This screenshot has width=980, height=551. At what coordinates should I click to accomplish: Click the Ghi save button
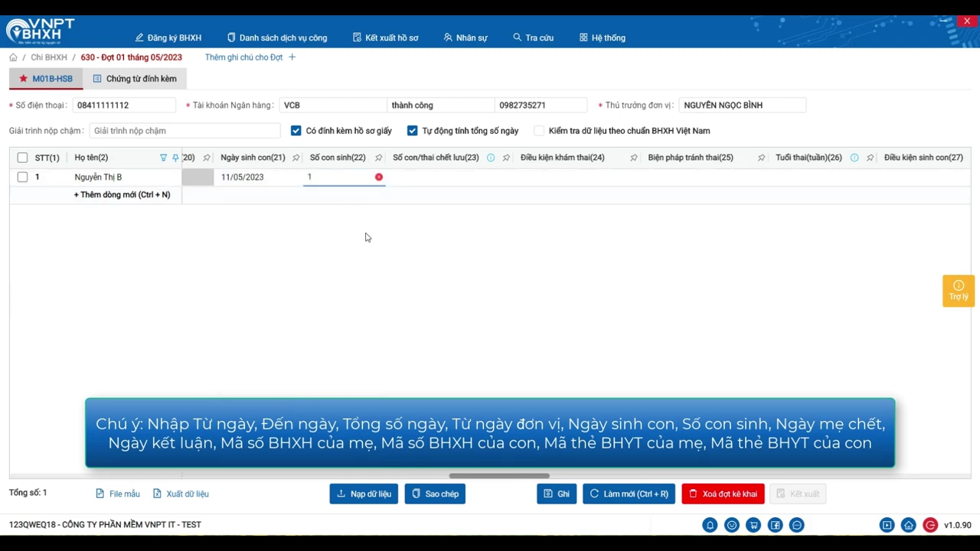557,494
